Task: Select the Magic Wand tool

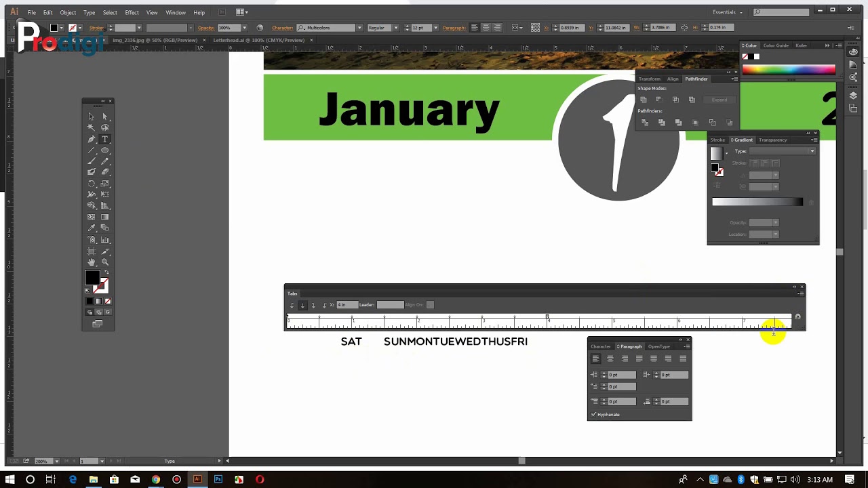Action: (92, 127)
